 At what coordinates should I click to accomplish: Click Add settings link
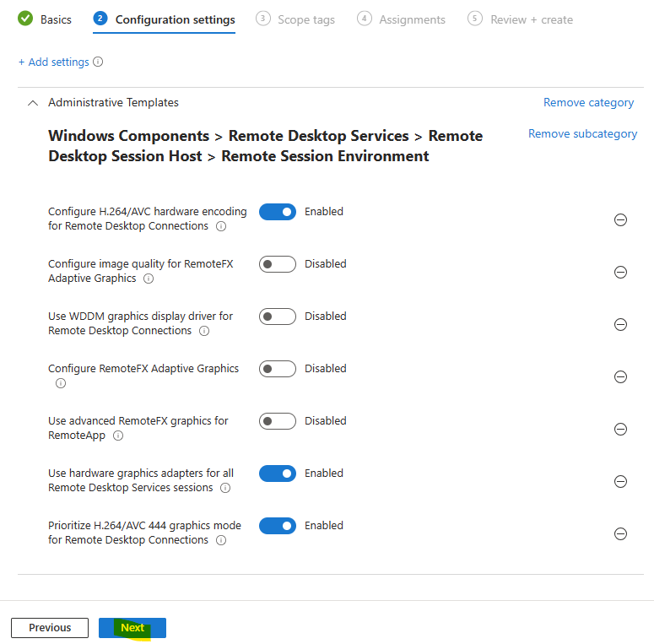click(54, 62)
